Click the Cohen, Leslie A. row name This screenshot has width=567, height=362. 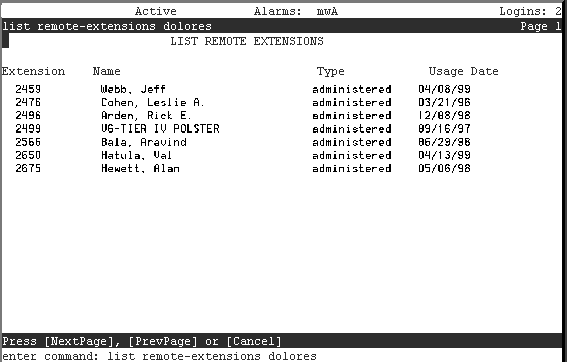click(x=153, y=102)
